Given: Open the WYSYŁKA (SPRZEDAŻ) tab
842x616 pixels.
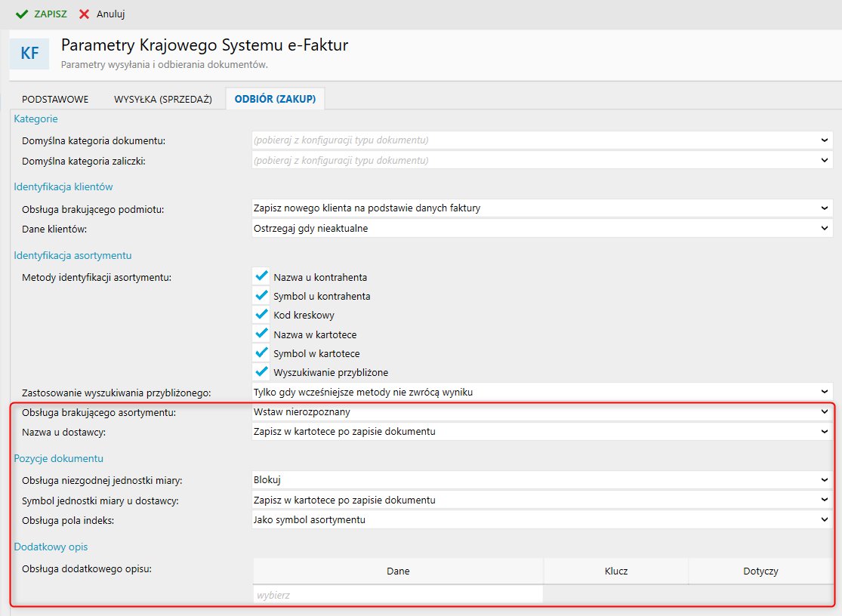Looking at the screenshot, I should click(x=157, y=99).
